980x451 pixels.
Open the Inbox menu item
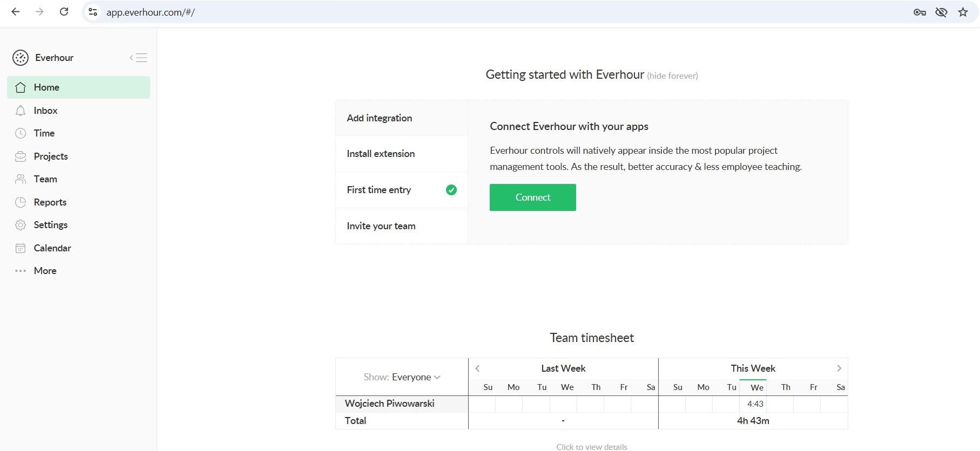[78, 111]
